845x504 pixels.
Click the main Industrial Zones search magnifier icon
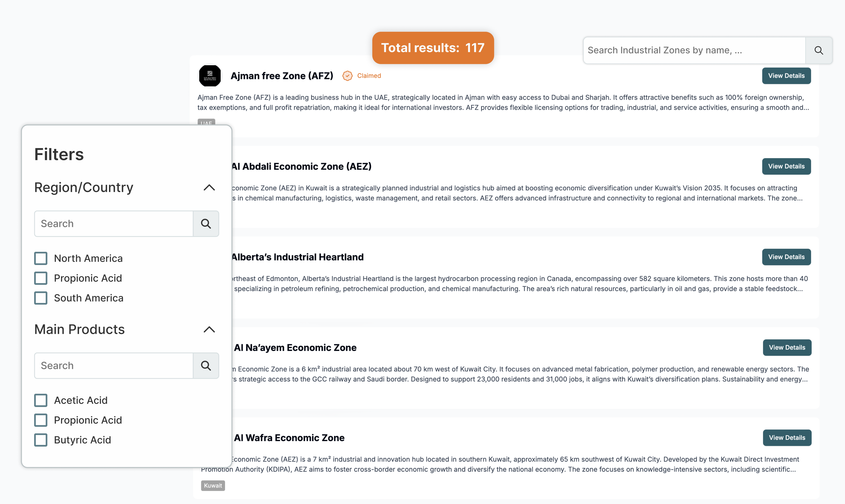[x=818, y=50]
